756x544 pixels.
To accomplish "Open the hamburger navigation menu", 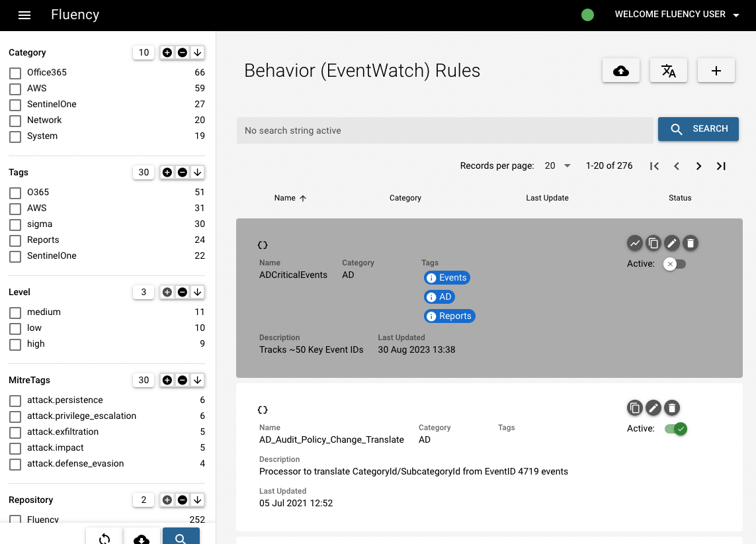I will (x=24, y=15).
